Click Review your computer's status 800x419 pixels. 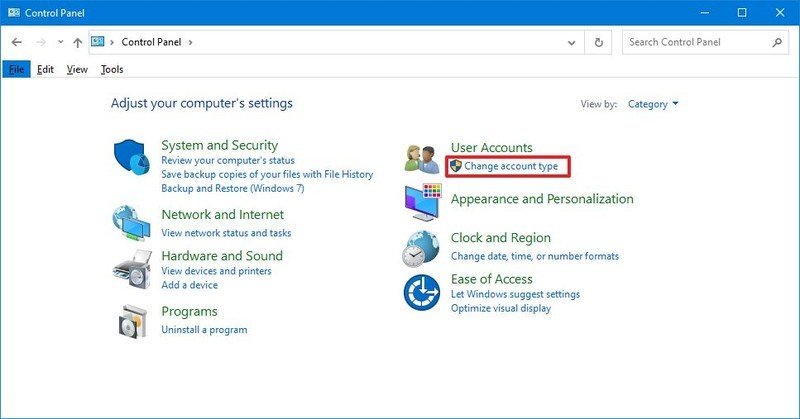pos(228,160)
